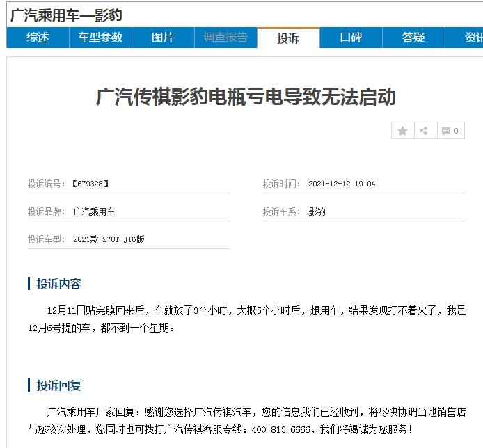Select the 投诉 tab

[x=288, y=38]
